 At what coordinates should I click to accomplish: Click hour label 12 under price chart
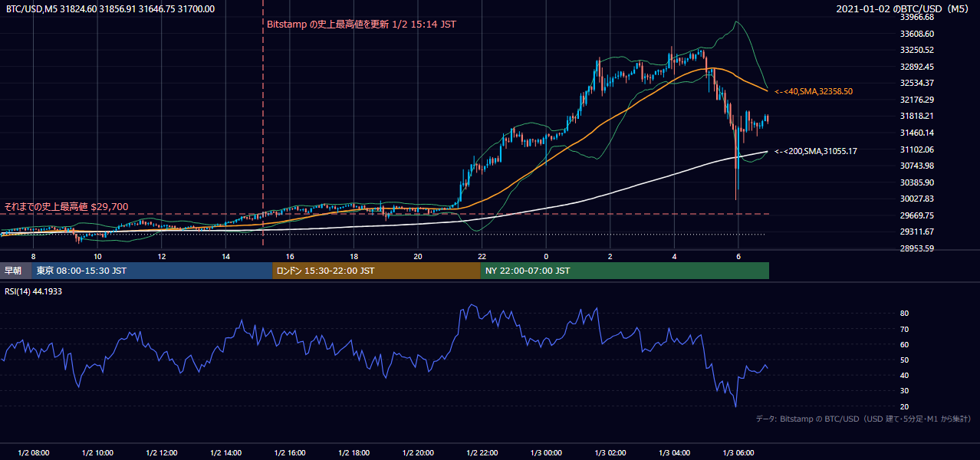tap(162, 256)
